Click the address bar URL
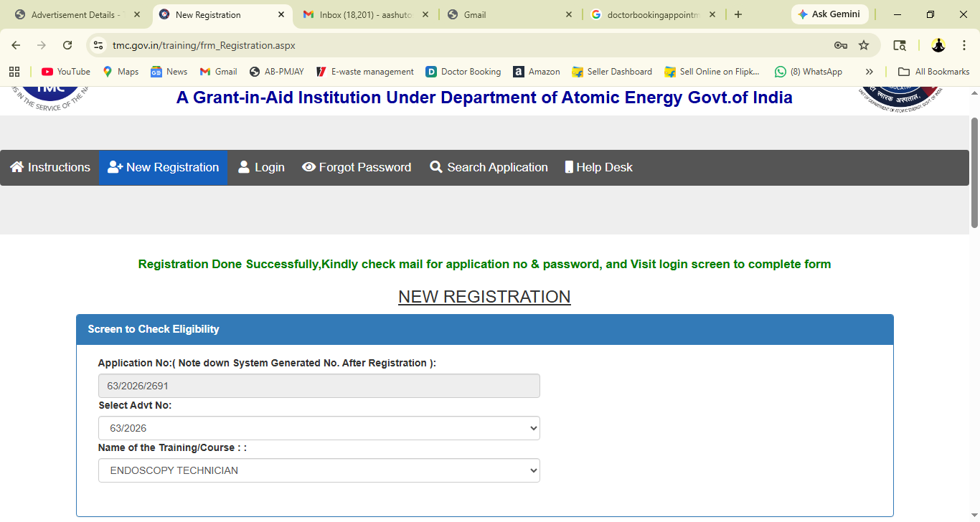 pyautogui.click(x=204, y=45)
